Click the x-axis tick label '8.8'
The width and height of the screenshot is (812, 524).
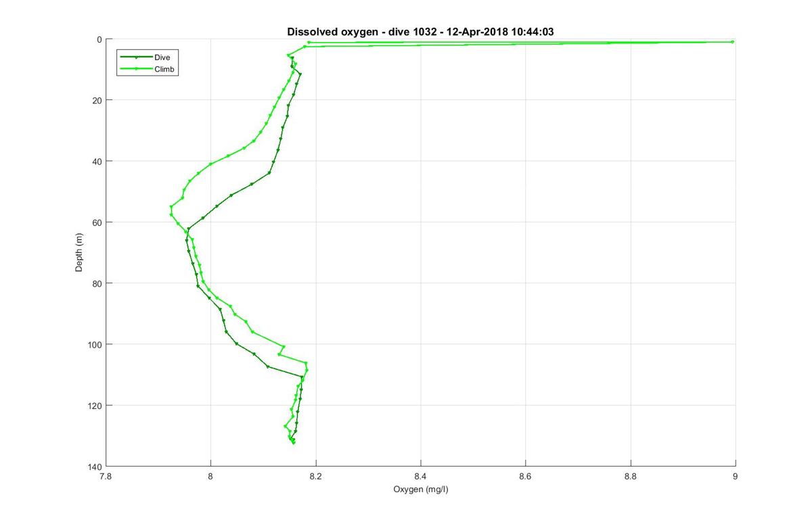(x=630, y=477)
